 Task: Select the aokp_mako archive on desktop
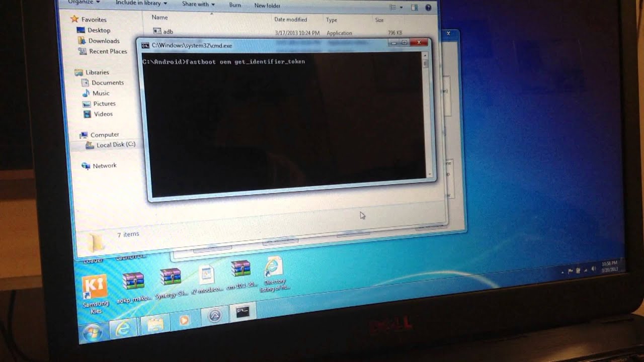(133, 286)
